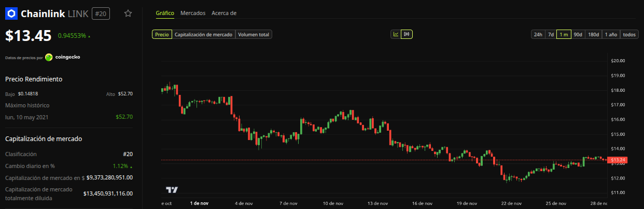Click the Chainlink logo icon
This screenshot has height=209, width=644.
point(11,13)
